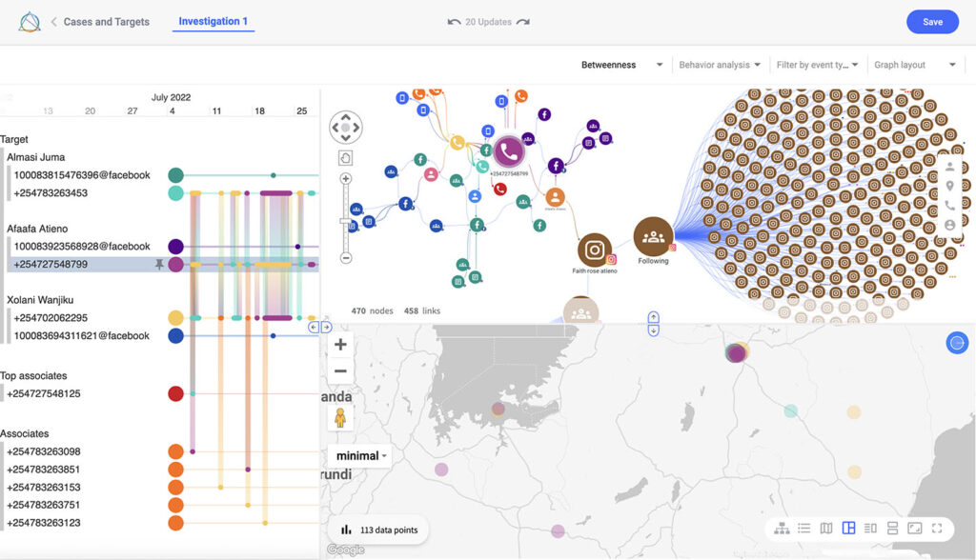Click the Save button
Screen dimensions: 976x560
point(932,22)
